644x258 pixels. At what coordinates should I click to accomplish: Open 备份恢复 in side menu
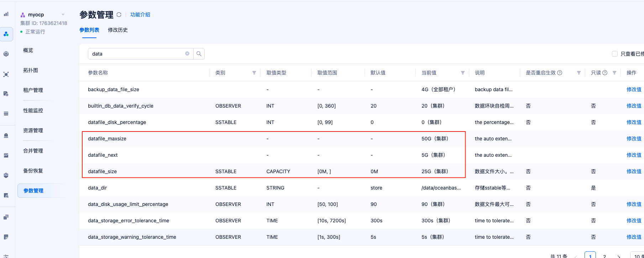tap(33, 171)
